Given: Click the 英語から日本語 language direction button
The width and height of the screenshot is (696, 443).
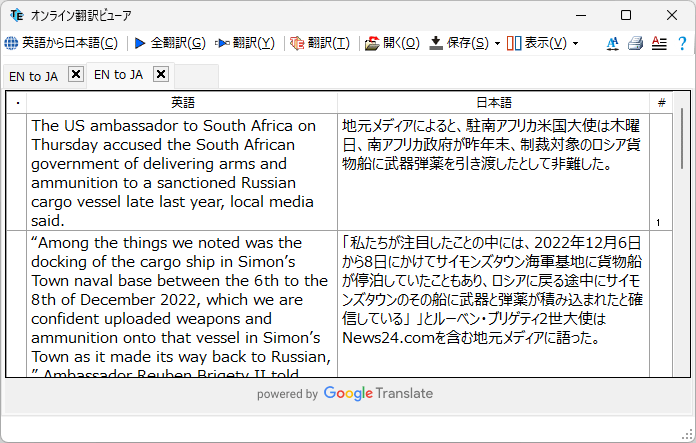Looking at the screenshot, I should pos(61,43).
